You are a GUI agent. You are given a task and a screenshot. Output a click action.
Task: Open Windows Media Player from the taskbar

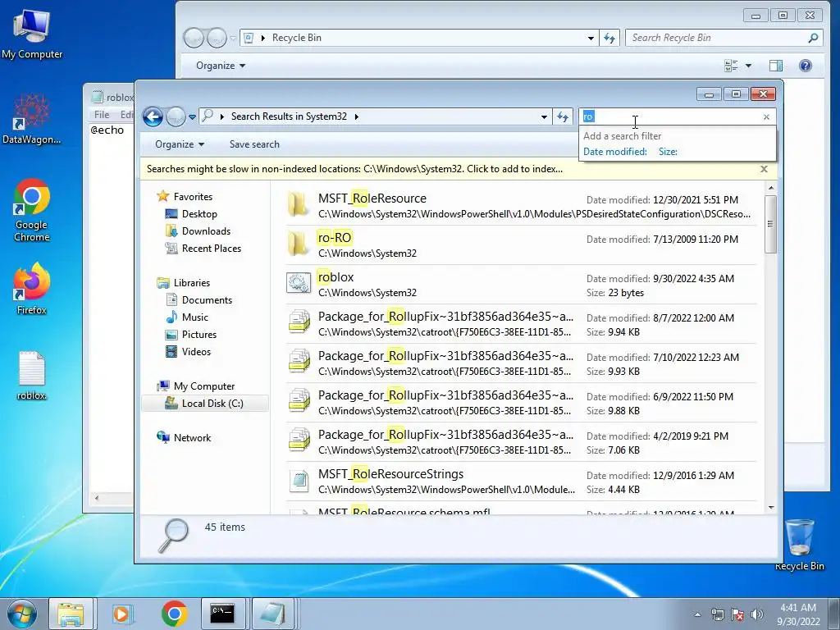[121, 614]
